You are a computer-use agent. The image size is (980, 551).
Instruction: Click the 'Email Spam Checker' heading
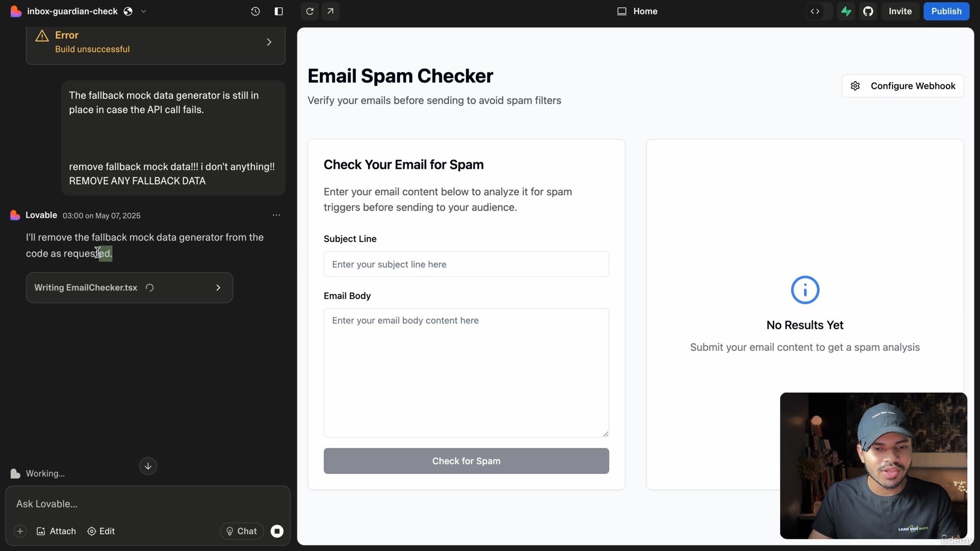[400, 76]
